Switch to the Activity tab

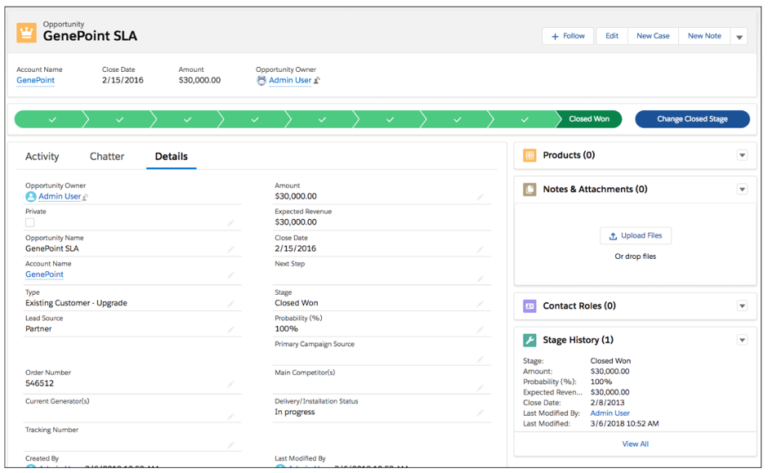pyautogui.click(x=42, y=157)
